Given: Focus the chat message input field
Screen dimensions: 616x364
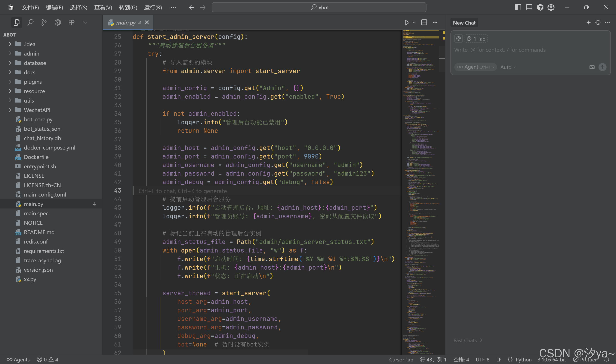Looking at the screenshot, I should pyautogui.click(x=530, y=50).
